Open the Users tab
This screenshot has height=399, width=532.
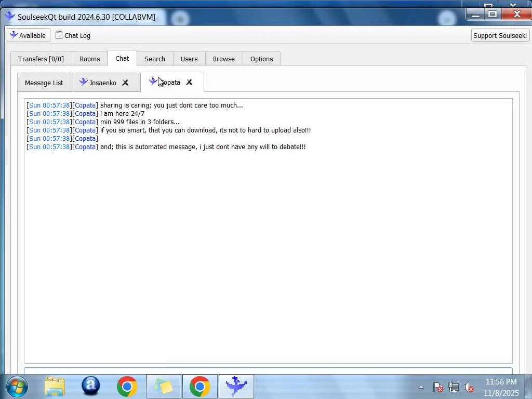pyautogui.click(x=189, y=59)
